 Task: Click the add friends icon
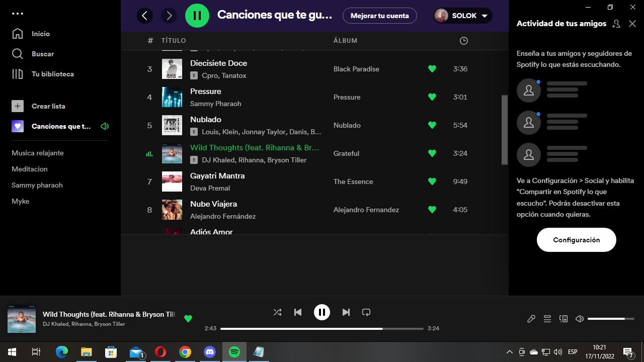click(x=616, y=24)
